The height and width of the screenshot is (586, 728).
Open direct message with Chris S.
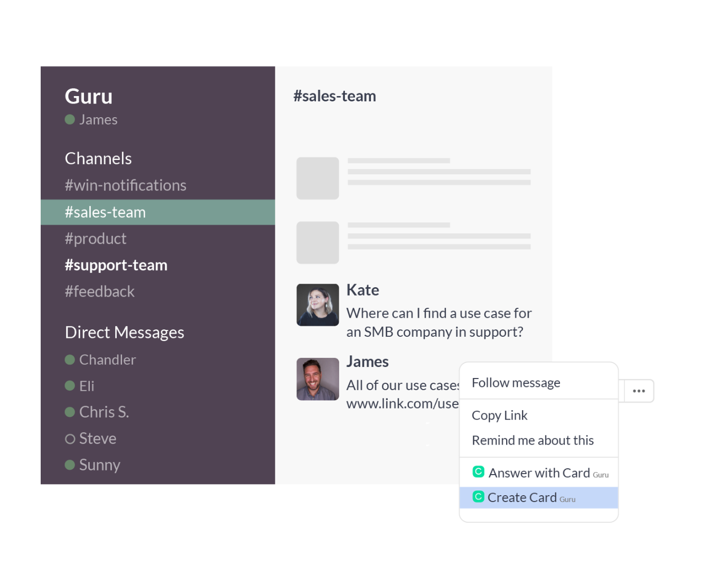[x=104, y=412]
